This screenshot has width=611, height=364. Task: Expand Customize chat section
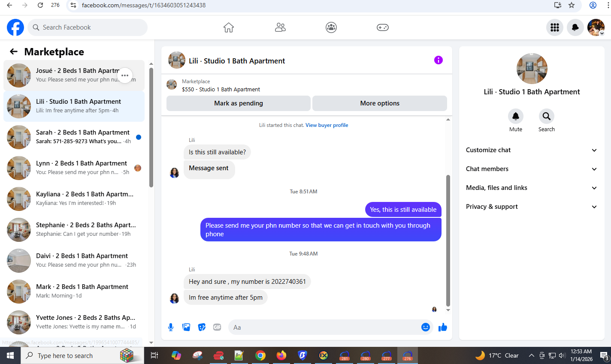click(532, 150)
